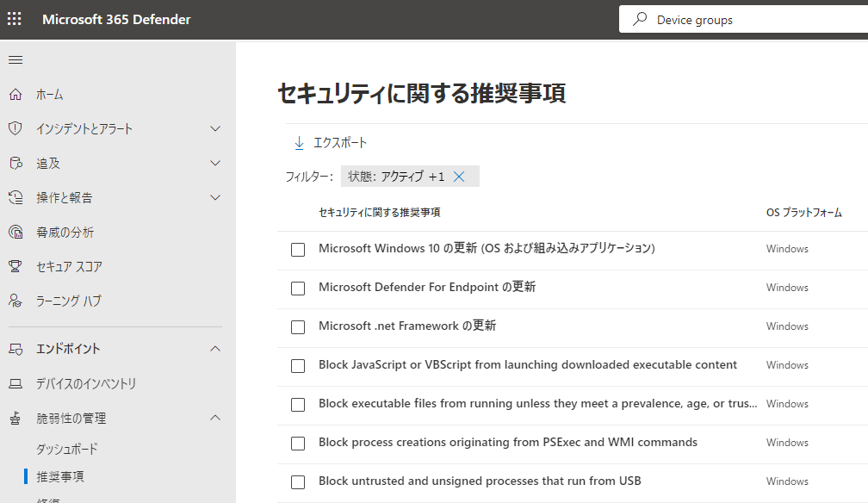Click Windows in the PSExec and WMI row
Image resolution: width=868 pixels, height=503 pixels.
[x=787, y=443]
